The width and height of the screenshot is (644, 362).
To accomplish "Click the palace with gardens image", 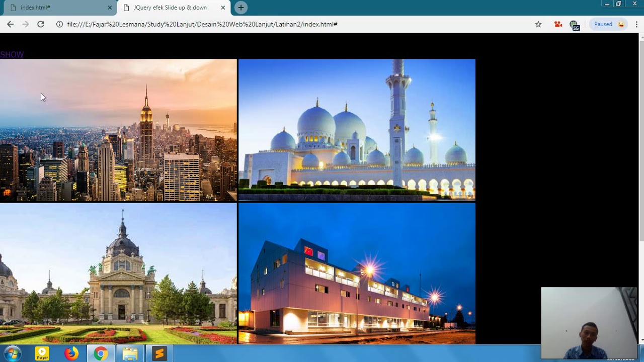I will pyautogui.click(x=118, y=274).
